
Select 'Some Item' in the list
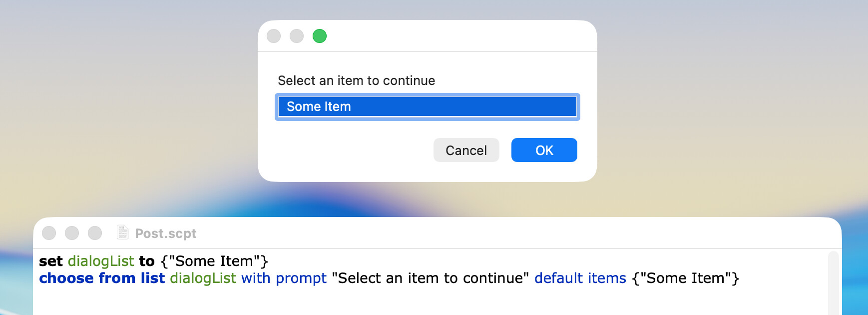(x=427, y=106)
